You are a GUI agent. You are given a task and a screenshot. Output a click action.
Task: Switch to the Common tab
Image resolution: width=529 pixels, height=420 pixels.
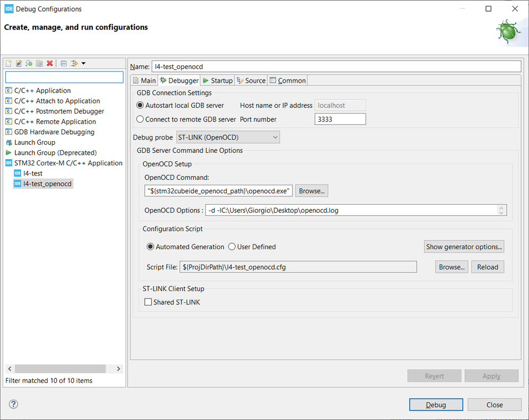tap(288, 81)
